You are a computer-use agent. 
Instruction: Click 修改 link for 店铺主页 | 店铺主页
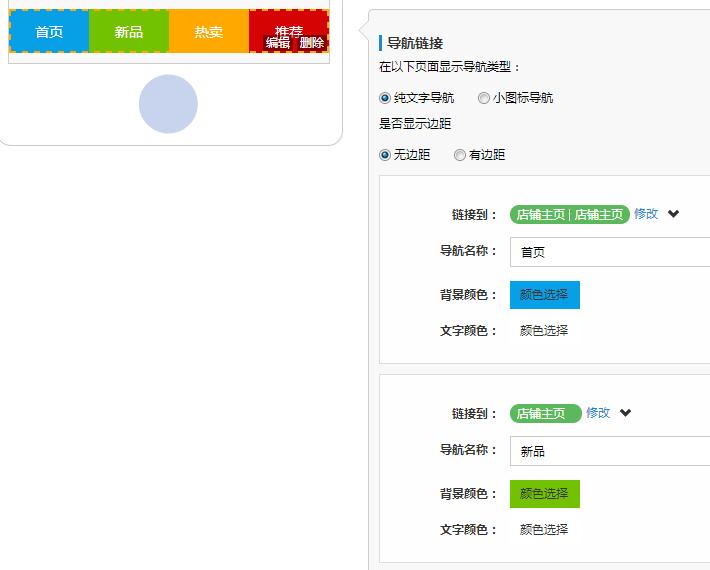pyautogui.click(x=646, y=214)
